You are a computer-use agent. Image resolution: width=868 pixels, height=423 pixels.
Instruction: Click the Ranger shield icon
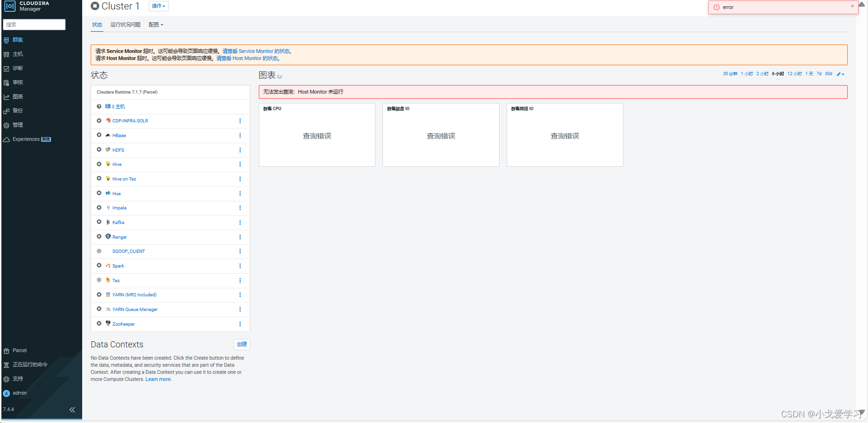click(108, 236)
